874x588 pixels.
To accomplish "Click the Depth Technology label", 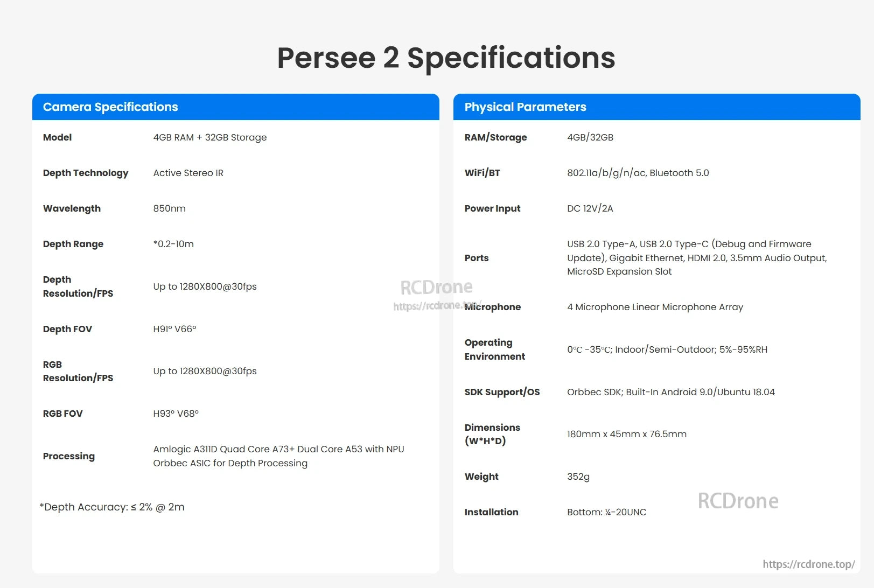I will (86, 173).
